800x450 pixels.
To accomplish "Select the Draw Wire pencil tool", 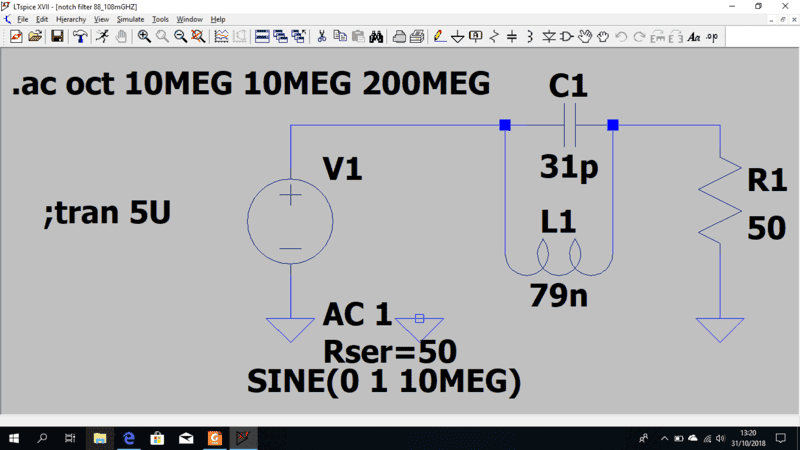I will click(x=439, y=37).
